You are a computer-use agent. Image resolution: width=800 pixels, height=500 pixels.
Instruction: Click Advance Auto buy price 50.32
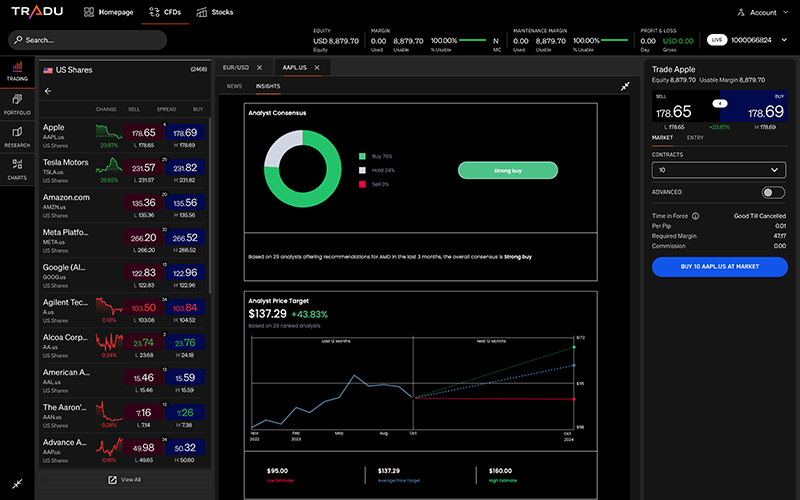(x=185, y=447)
